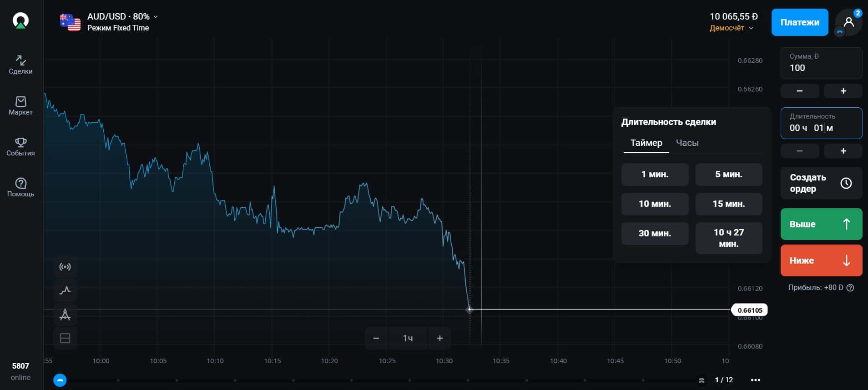Viewport: 868px width, 390px height.
Task: Click the 1 / 12 page indicator
Action: [724, 380]
